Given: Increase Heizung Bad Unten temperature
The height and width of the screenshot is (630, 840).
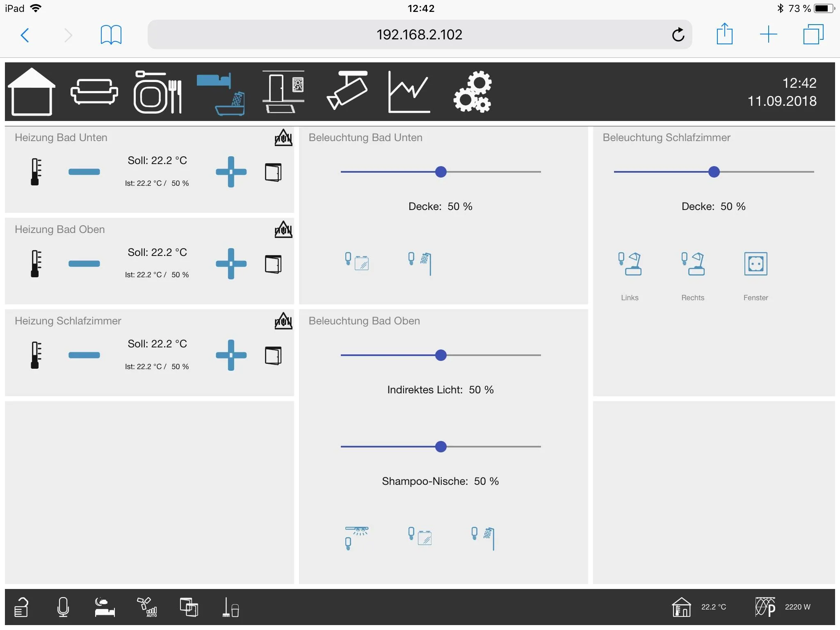Looking at the screenshot, I should [x=233, y=171].
